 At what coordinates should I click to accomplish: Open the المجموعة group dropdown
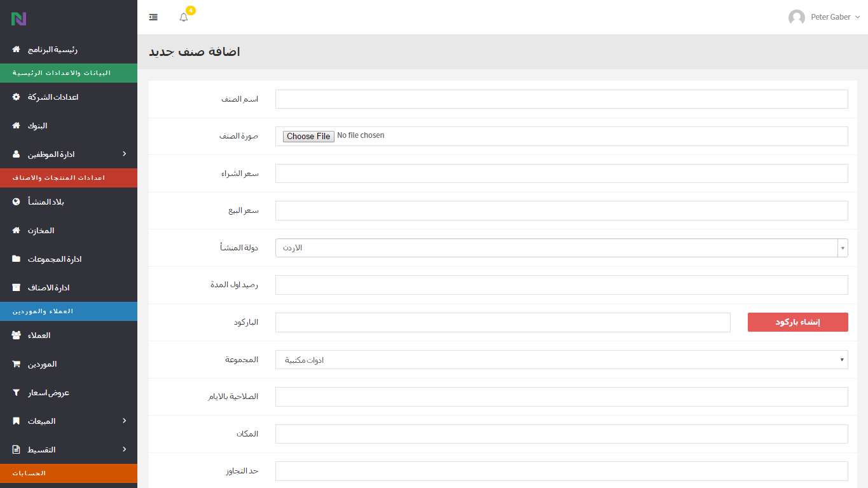pos(561,360)
